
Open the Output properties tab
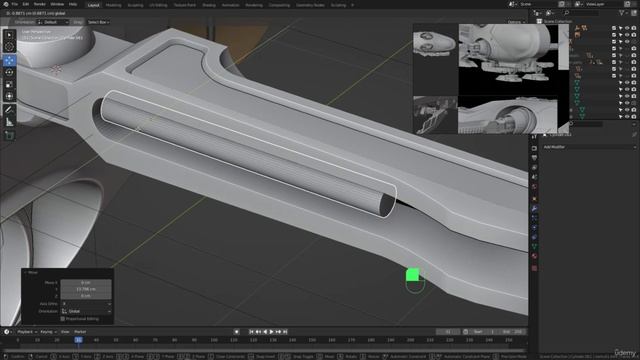click(534, 158)
